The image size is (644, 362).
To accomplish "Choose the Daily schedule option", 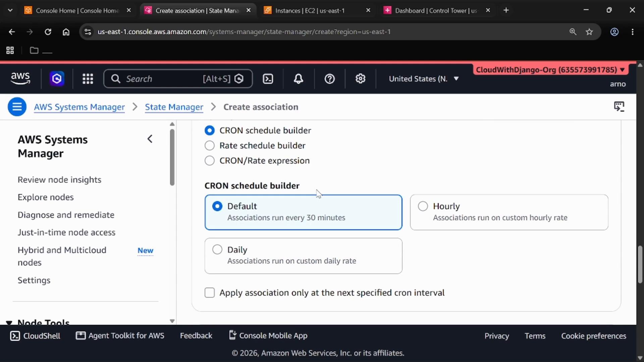I will pyautogui.click(x=303, y=256).
